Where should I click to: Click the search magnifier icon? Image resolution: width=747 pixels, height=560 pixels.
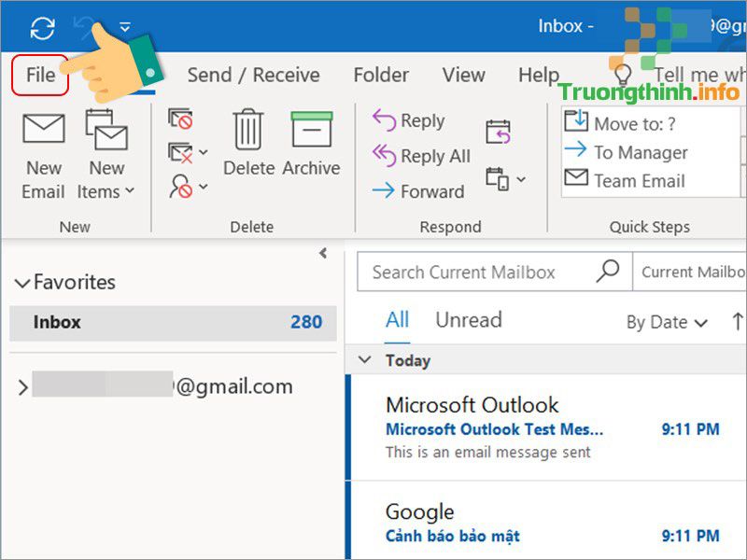[x=608, y=271]
